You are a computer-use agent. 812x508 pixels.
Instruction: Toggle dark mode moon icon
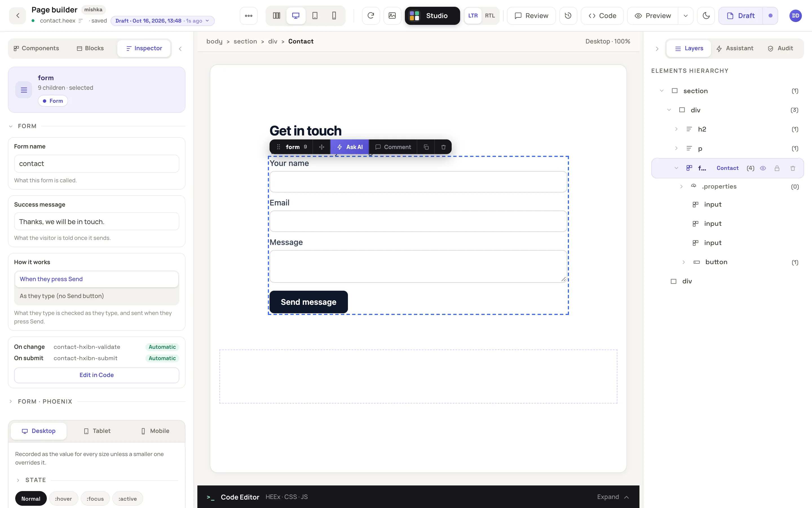pyautogui.click(x=706, y=16)
